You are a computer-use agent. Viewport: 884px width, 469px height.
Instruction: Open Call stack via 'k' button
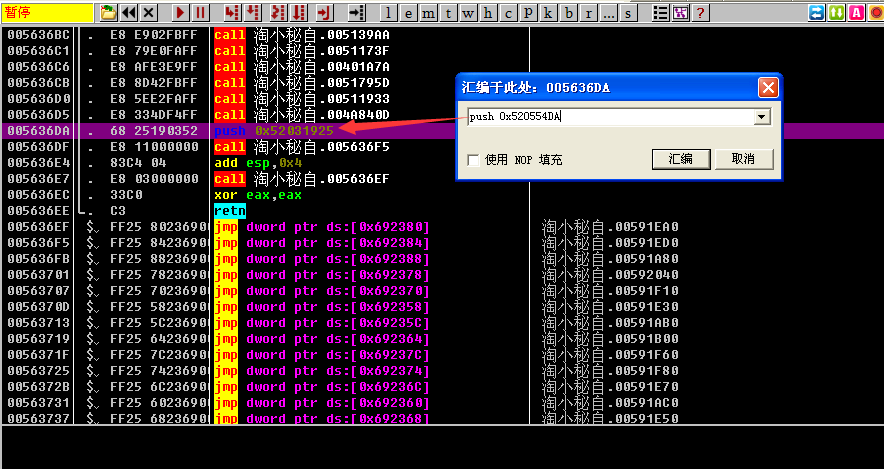point(547,13)
